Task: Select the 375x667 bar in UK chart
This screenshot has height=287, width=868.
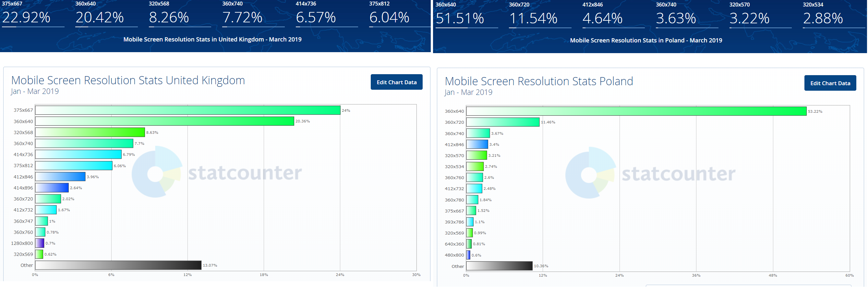Action: [x=187, y=110]
